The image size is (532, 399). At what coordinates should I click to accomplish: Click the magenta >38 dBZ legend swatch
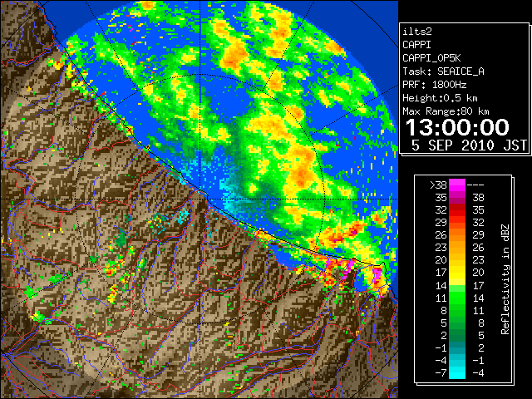(457, 185)
